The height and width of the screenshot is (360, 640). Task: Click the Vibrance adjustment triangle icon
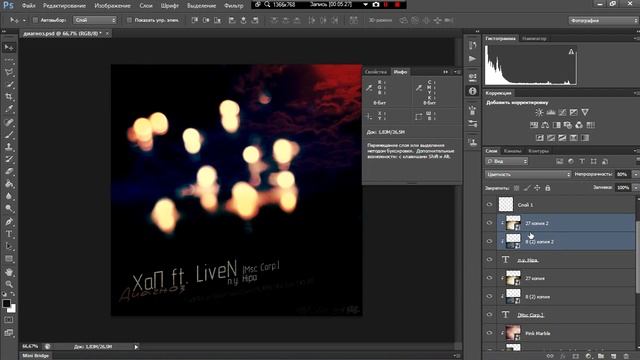585,112
